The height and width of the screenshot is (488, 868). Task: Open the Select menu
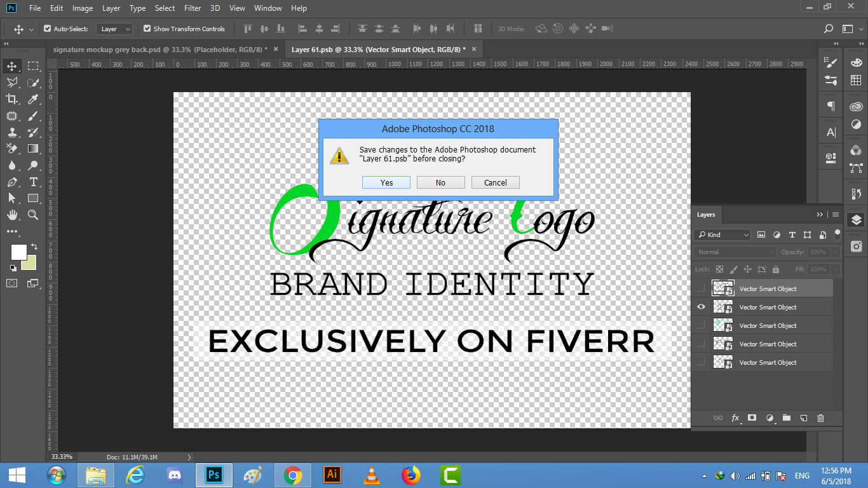tap(165, 8)
